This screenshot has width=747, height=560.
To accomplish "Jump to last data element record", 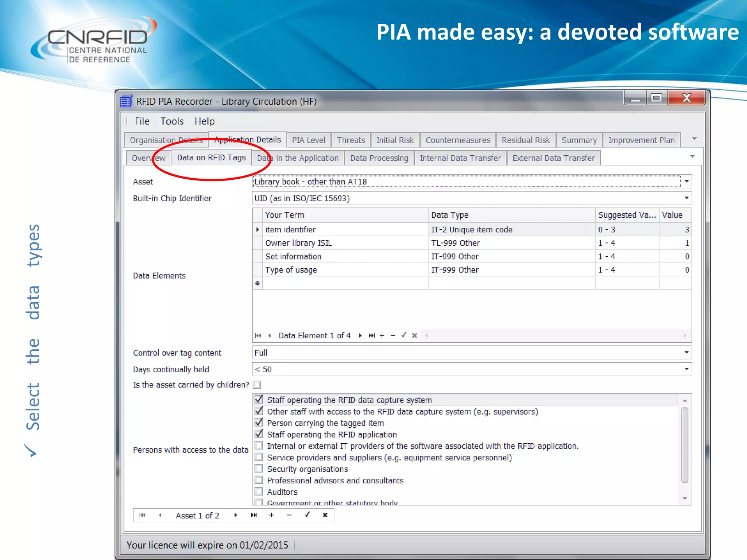I will [371, 335].
